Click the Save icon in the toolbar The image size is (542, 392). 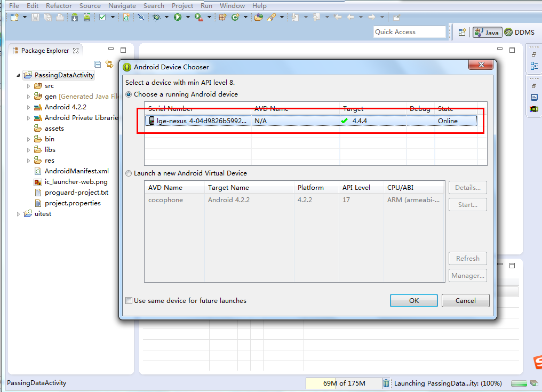pos(35,17)
